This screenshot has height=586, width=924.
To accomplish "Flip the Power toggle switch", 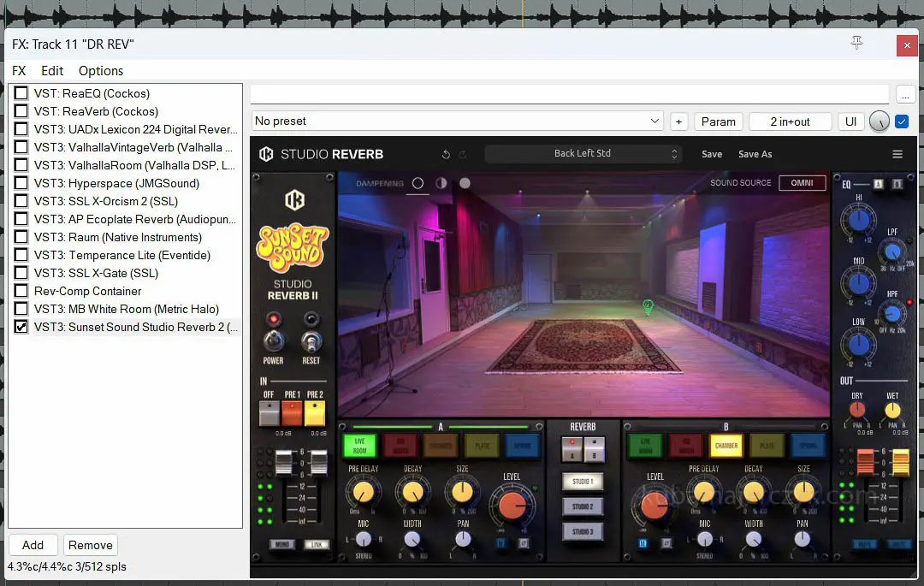I will pyautogui.click(x=274, y=341).
